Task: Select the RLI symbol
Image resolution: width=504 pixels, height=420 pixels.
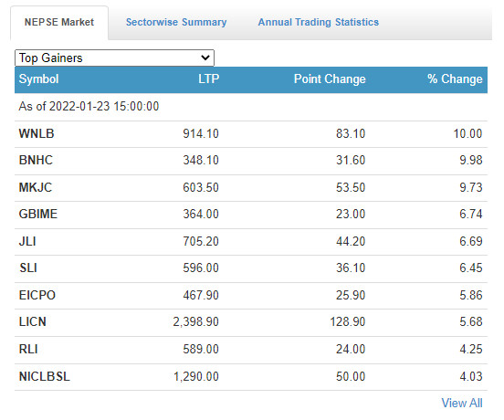Action: point(28,349)
